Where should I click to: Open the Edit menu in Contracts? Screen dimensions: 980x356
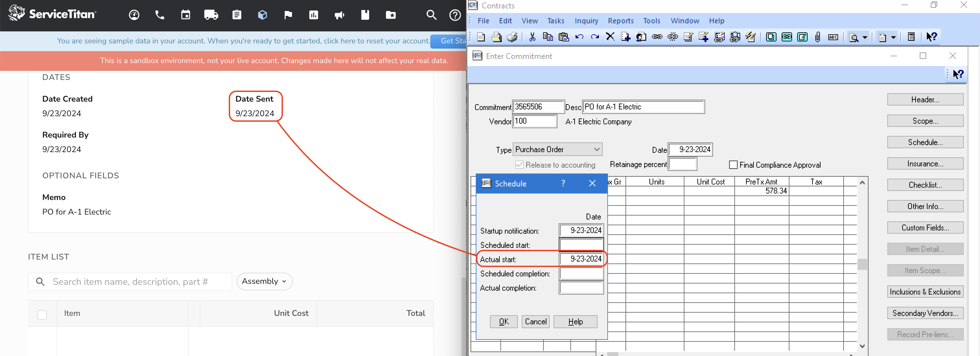(505, 21)
